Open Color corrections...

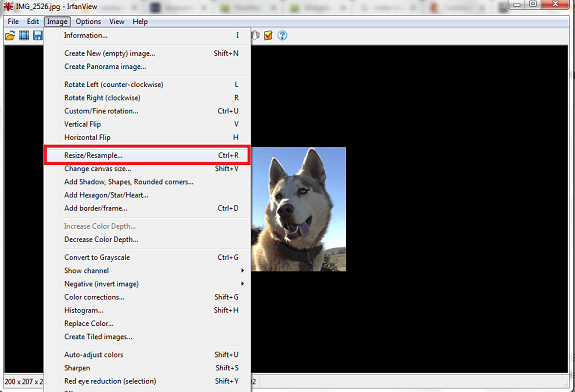click(x=147, y=297)
